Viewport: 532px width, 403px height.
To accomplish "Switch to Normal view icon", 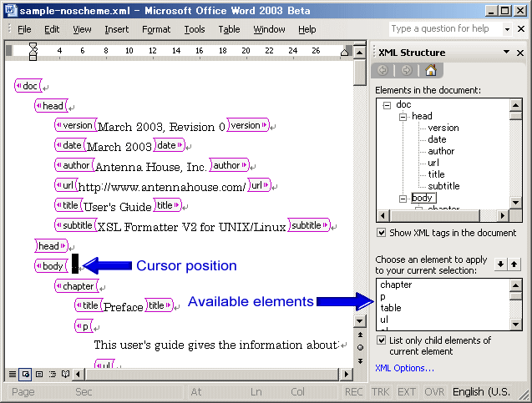I will pyautogui.click(x=13, y=374).
